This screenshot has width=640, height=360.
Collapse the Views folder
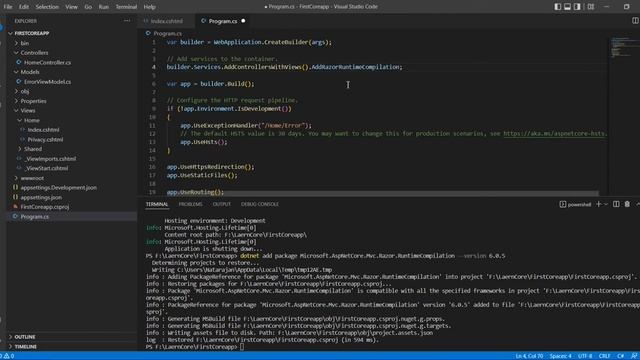point(16,110)
